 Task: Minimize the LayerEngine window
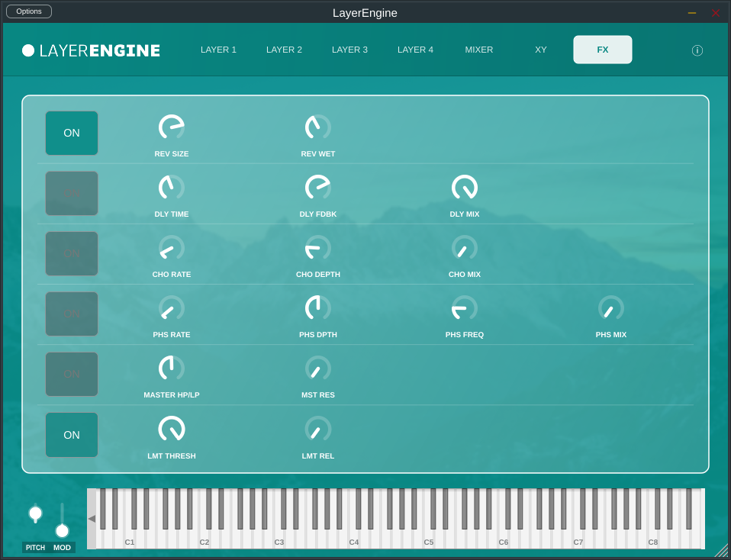click(x=692, y=13)
